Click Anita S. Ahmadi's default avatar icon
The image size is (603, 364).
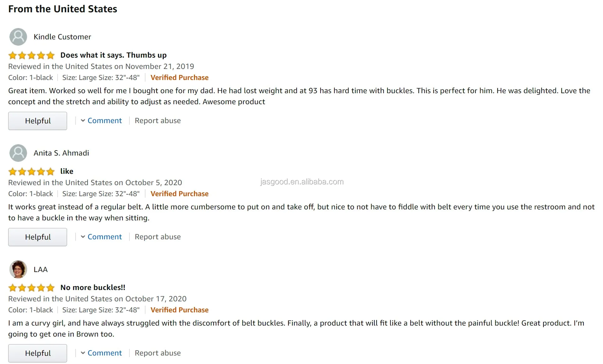point(18,153)
